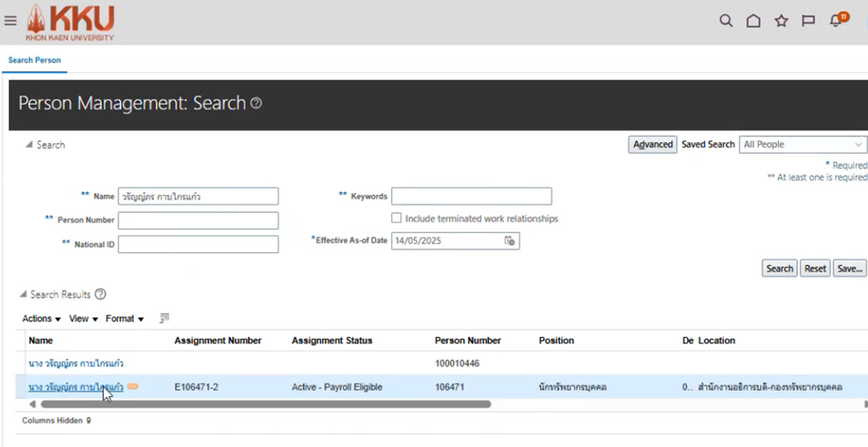The width and height of the screenshot is (868, 447).
Task: Open the Saved Search dropdown
Action: pyautogui.click(x=802, y=145)
